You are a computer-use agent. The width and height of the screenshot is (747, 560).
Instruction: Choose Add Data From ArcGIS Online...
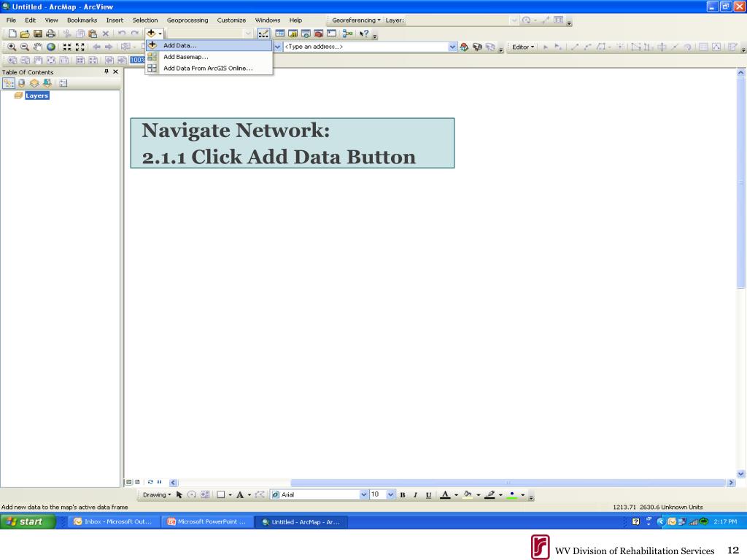point(209,68)
